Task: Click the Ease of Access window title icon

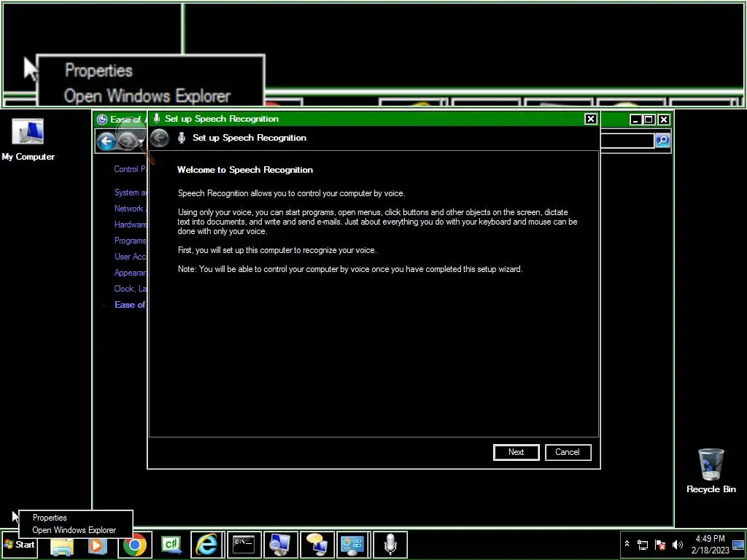Action: [102, 119]
